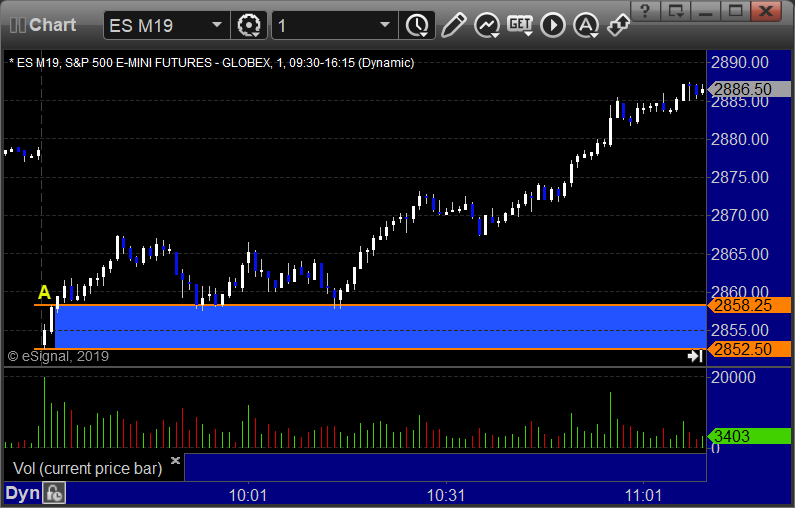Open the help question mark button
The image size is (795, 508).
click(645, 11)
